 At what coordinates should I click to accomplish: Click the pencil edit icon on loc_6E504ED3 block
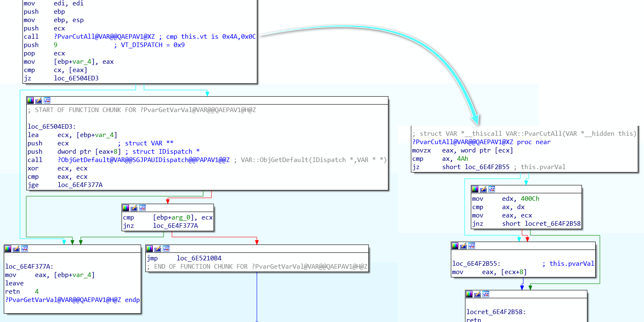[x=39, y=100]
